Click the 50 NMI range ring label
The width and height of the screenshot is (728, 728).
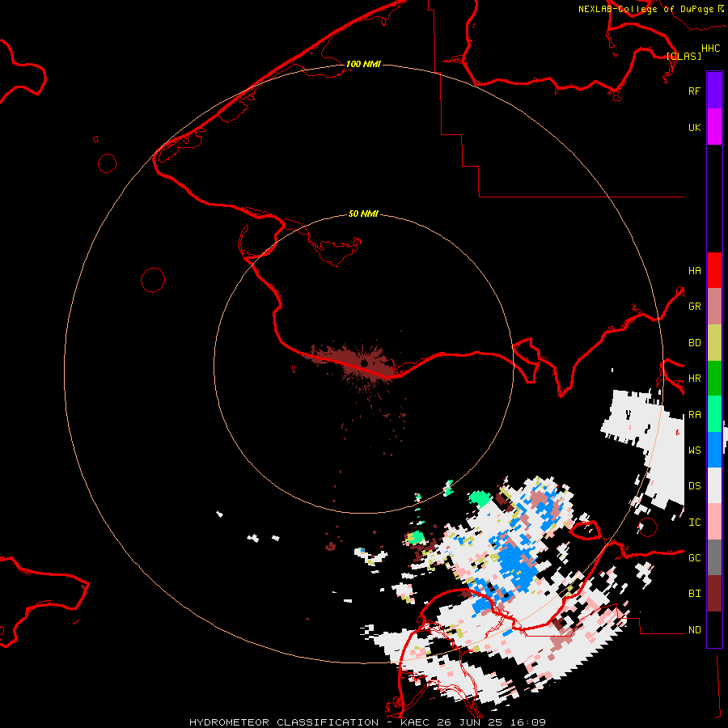pos(363,214)
